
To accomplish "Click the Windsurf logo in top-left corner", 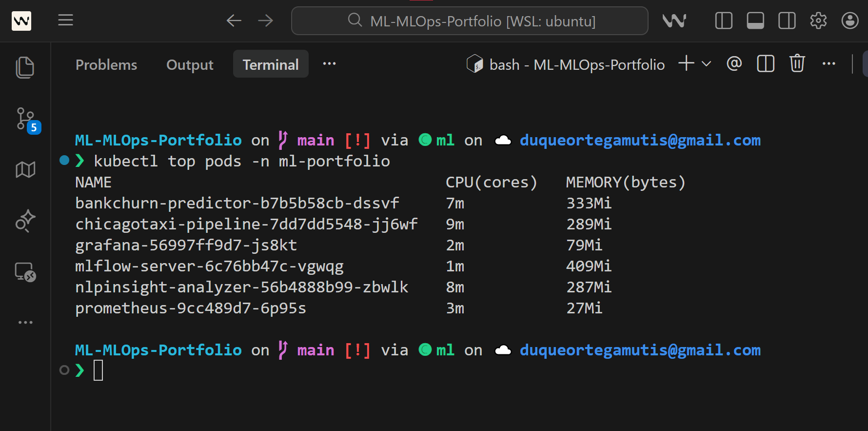I will pyautogui.click(x=21, y=21).
